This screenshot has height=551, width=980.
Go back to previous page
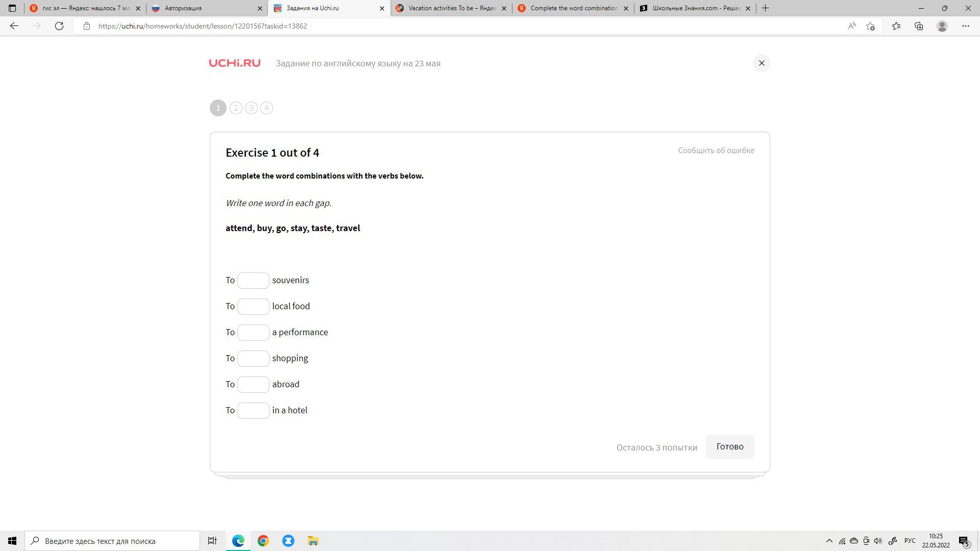point(14,26)
